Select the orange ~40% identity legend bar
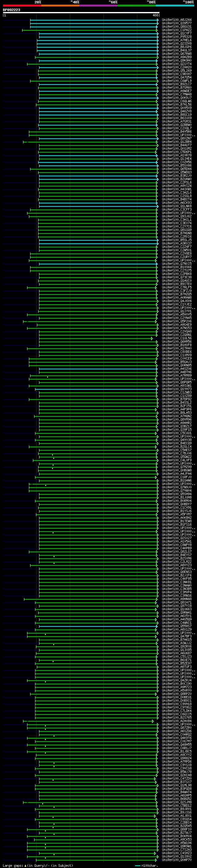Screen dimensions: 197x868 pyautogui.click(x=60, y=6)
